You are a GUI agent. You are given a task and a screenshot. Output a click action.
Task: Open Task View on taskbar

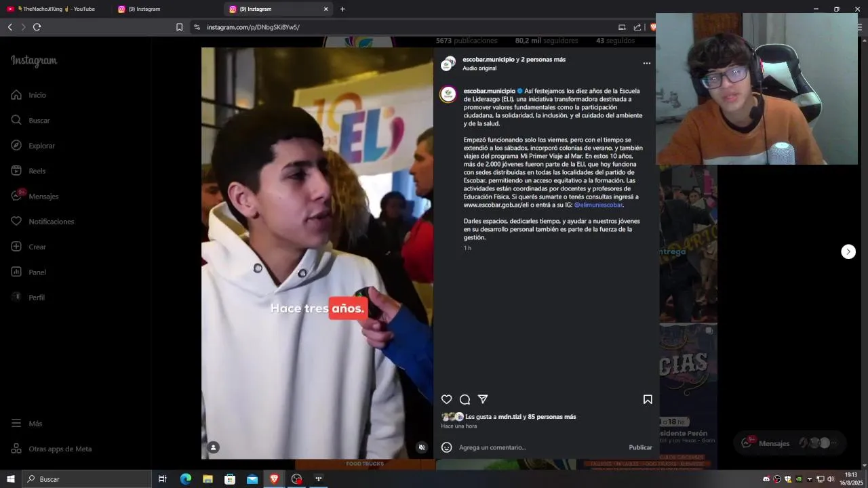pos(163,479)
